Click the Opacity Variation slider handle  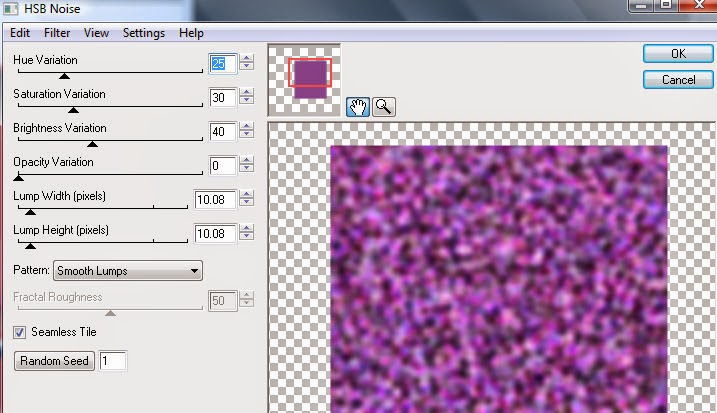(19, 178)
